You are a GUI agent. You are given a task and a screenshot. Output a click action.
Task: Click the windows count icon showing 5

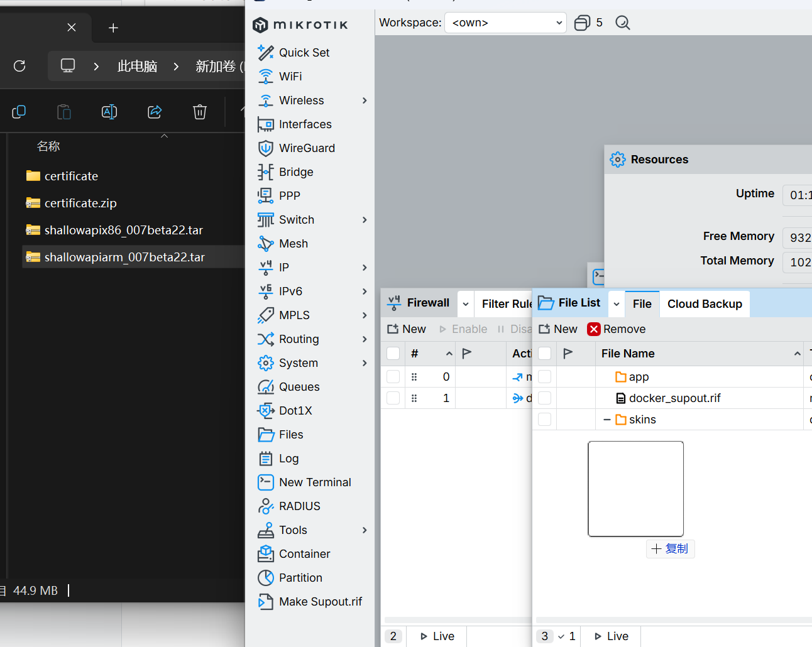point(583,23)
